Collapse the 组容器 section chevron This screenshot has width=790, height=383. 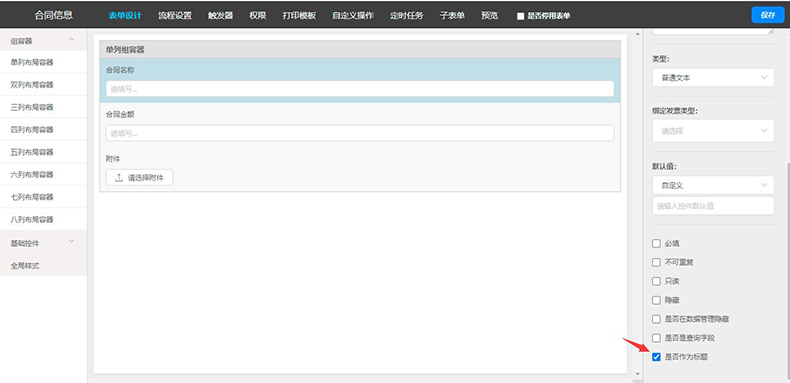tap(72, 40)
